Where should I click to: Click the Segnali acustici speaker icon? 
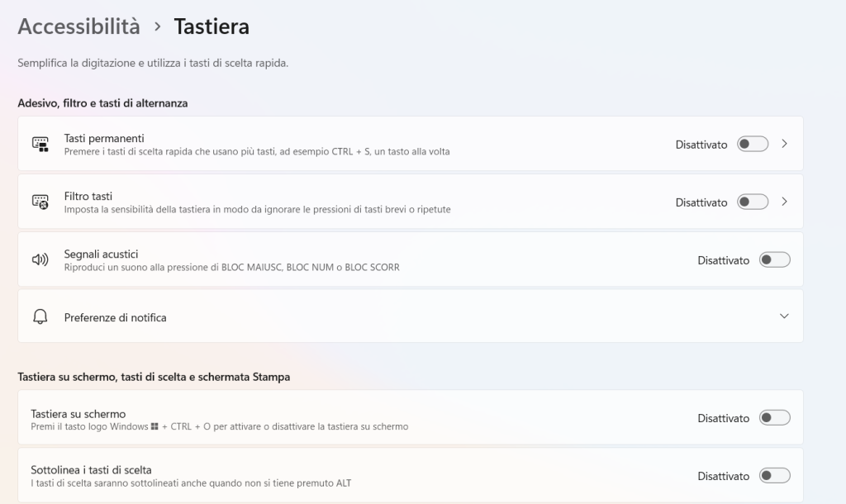40,260
